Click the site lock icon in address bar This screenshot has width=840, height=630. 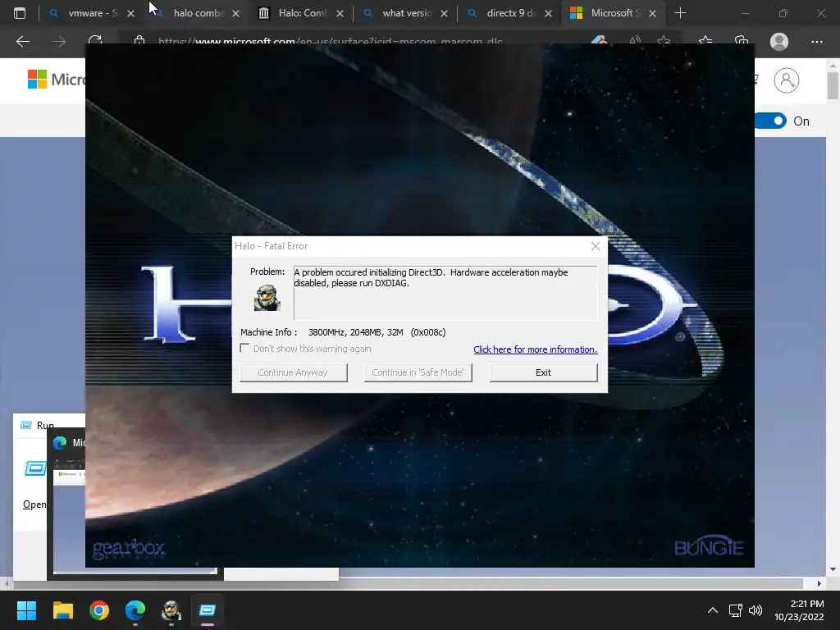(x=139, y=41)
